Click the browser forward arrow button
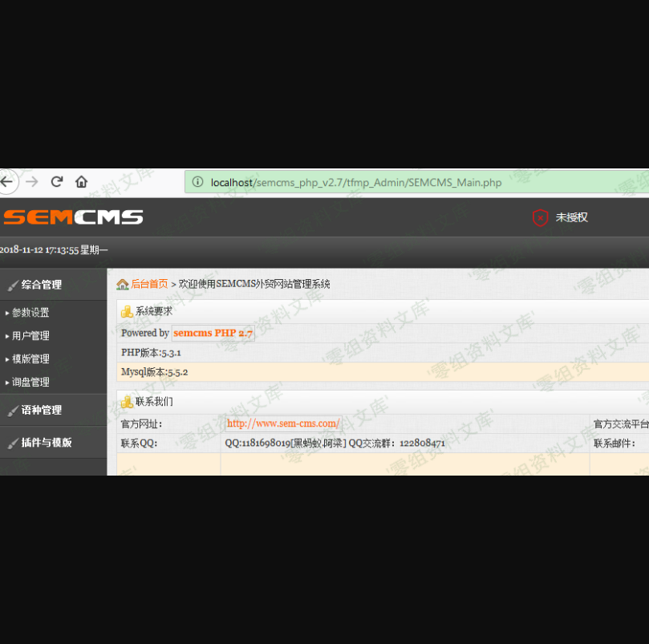Screen dimensions: 649x644 pos(32,182)
